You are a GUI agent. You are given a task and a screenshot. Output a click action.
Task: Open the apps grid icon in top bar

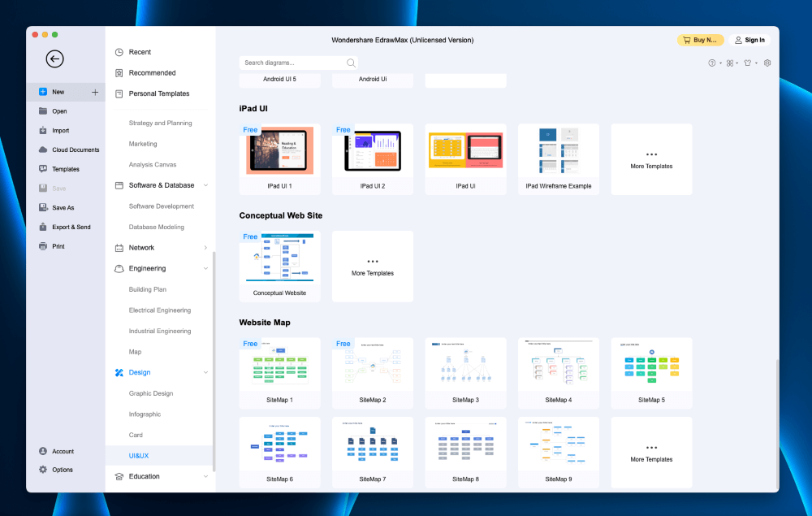point(730,63)
